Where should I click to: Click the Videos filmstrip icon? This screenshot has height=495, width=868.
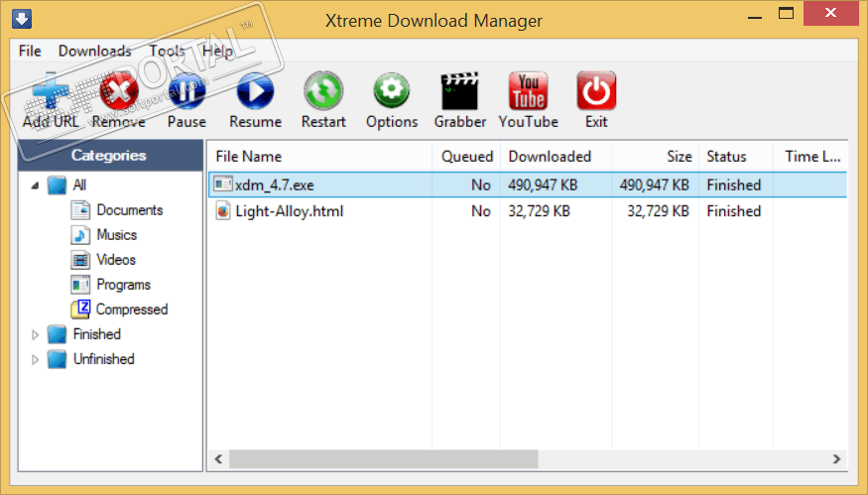[x=80, y=260]
